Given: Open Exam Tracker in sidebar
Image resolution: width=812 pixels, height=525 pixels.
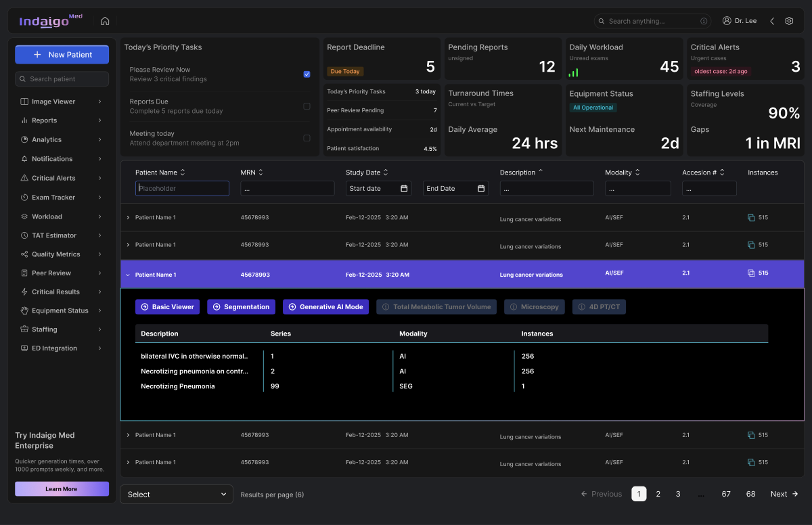Looking at the screenshot, I should (62, 198).
